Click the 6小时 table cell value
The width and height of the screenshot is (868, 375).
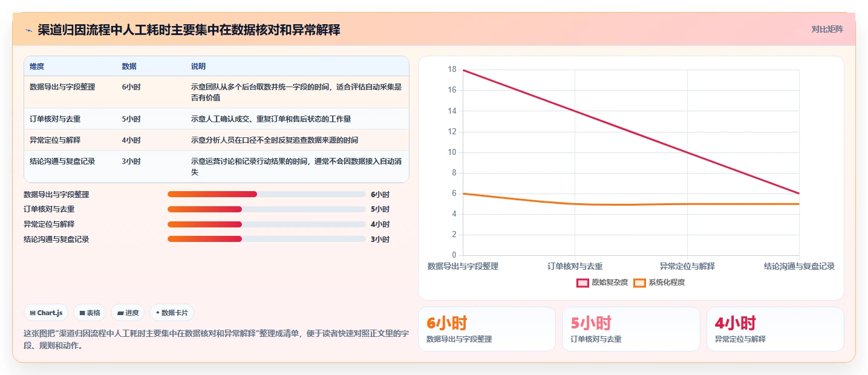(131, 87)
